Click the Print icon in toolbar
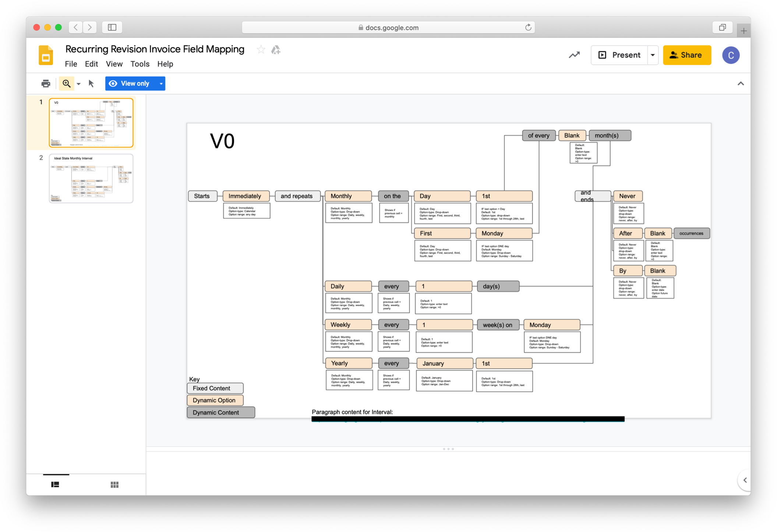The image size is (777, 532). point(46,83)
